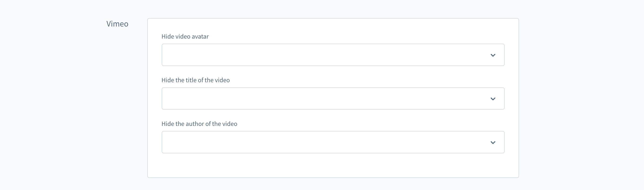644x190 pixels.
Task: Click the chevron in Hide the title select
Action: (x=493, y=99)
